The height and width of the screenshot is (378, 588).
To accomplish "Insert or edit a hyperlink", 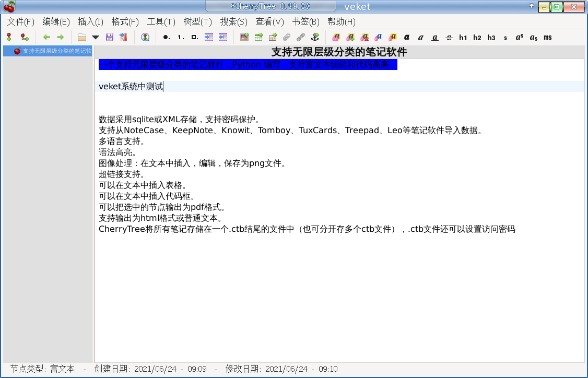I will click(301, 37).
